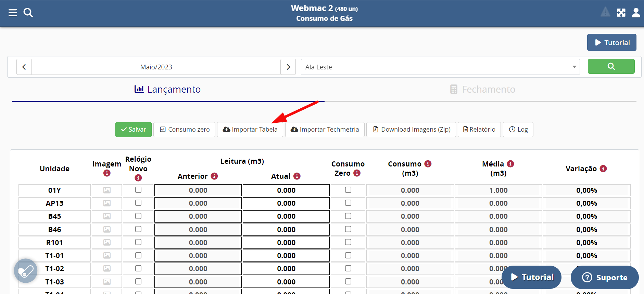Tick Relógio Novo checkbox for R101
The height and width of the screenshot is (294, 644).
click(x=138, y=242)
